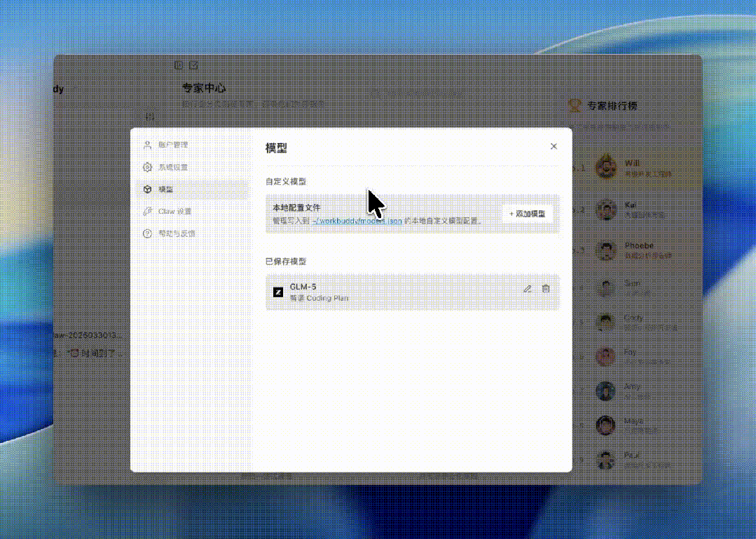Viewport: 756px width, 539px height.
Task: Delete GLM-5 model with trash icon
Action: coord(546,289)
